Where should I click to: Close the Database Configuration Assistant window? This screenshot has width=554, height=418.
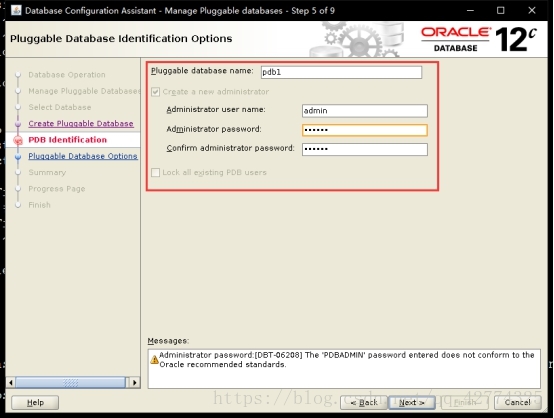(532, 11)
